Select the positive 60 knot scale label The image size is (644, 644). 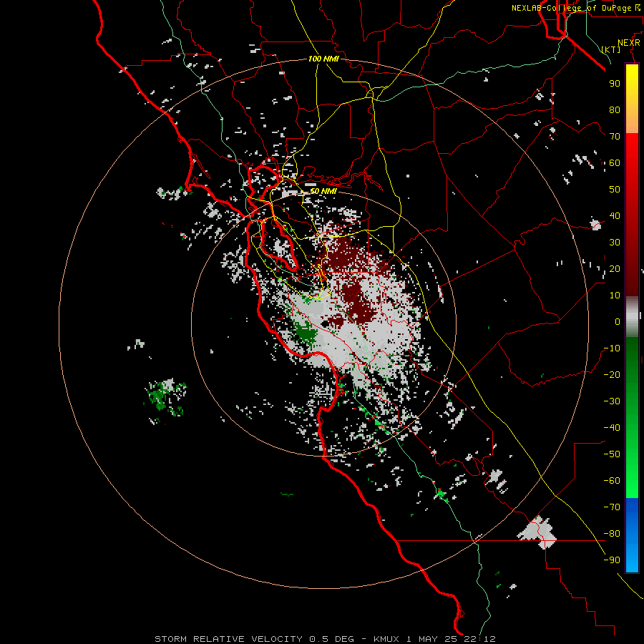(615, 162)
